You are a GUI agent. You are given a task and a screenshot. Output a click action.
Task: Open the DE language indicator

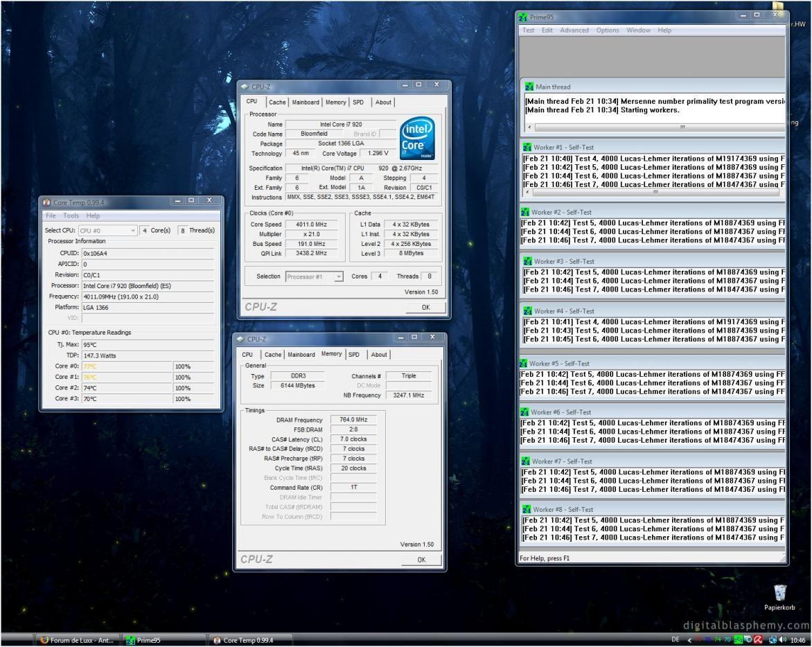coord(676,640)
